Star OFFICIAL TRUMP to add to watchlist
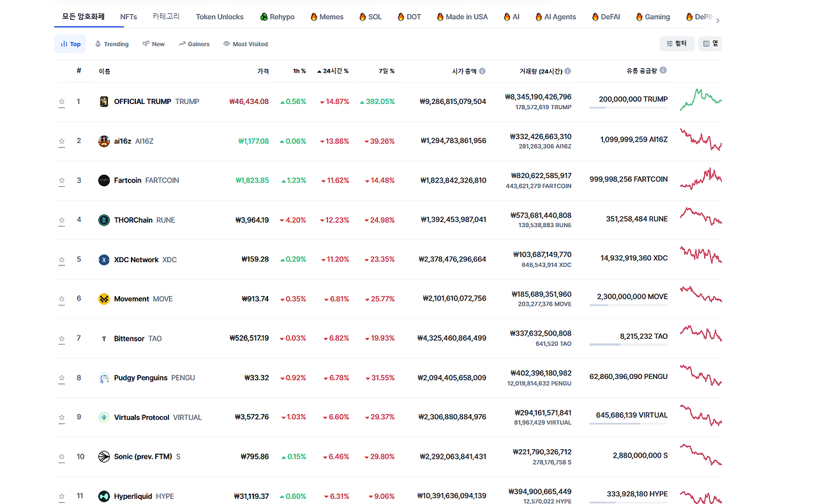817x504 pixels. pyautogui.click(x=62, y=101)
